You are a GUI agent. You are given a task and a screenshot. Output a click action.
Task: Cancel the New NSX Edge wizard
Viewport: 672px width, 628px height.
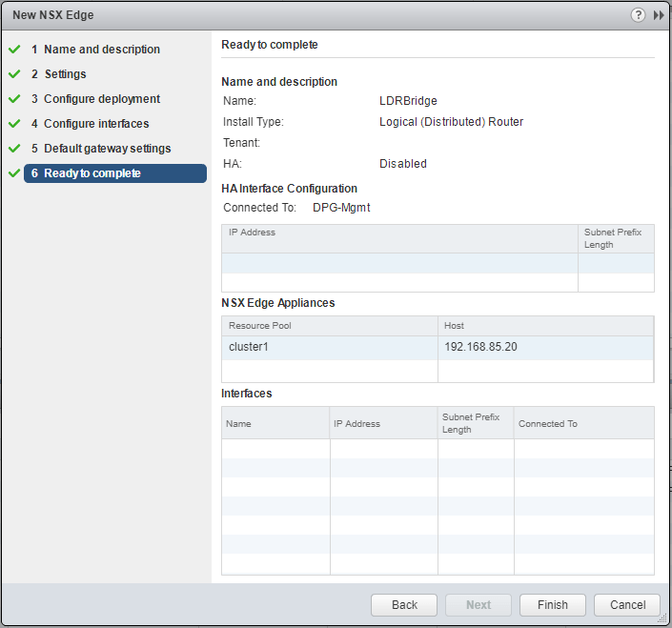click(x=627, y=605)
